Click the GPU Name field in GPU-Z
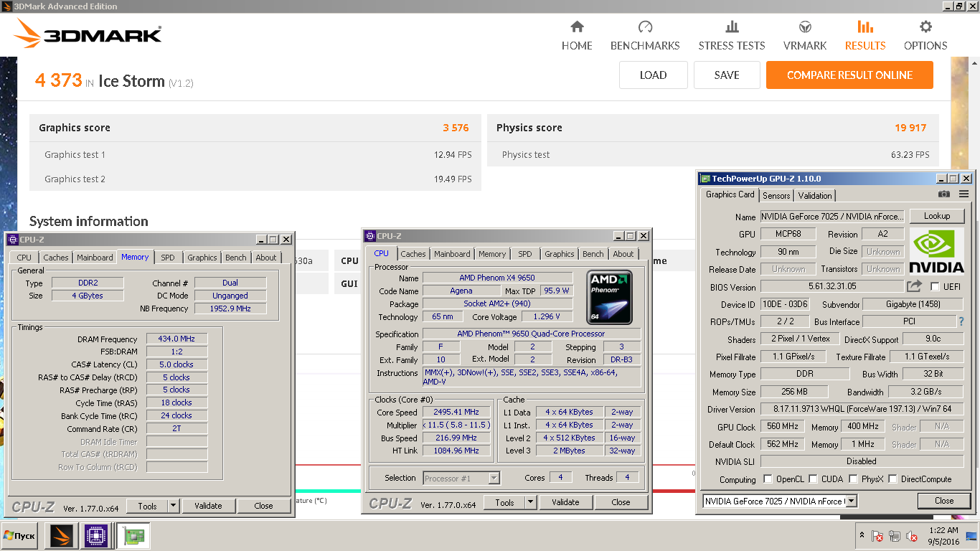 click(832, 217)
